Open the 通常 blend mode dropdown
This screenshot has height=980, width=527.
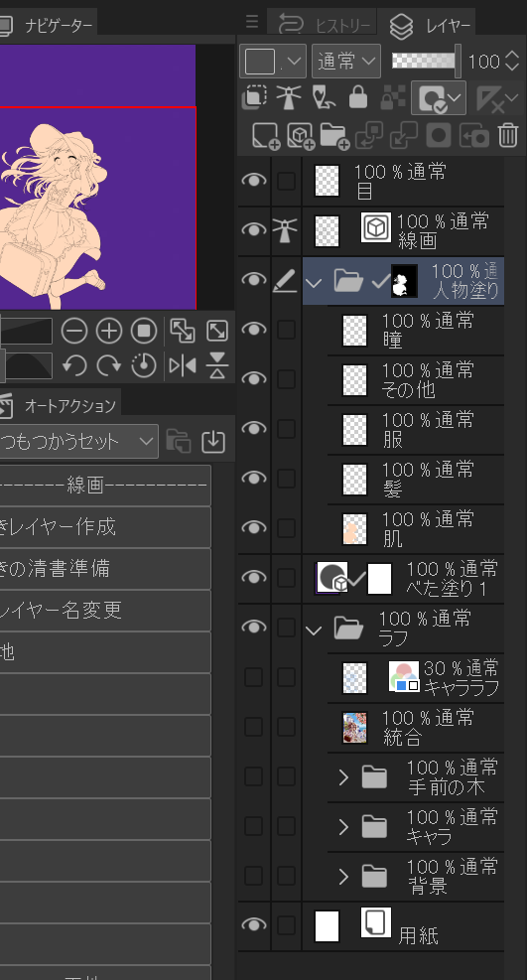(x=346, y=62)
